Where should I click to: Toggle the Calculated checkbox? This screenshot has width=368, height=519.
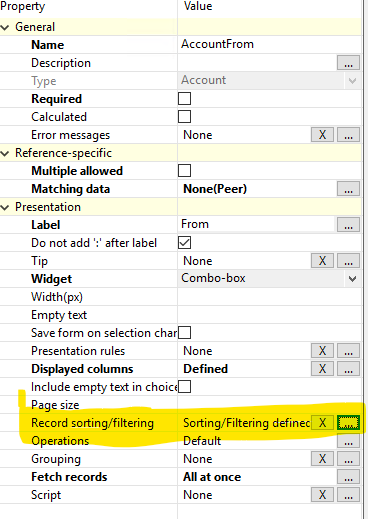(x=185, y=117)
